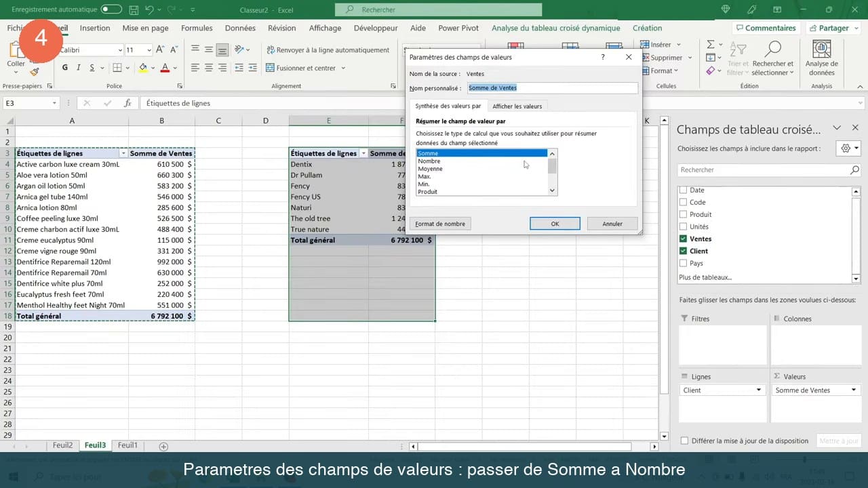The image size is (868, 488).
Task: Open the Fusionner et centrer dropdown arrow
Action: pos(343,68)
